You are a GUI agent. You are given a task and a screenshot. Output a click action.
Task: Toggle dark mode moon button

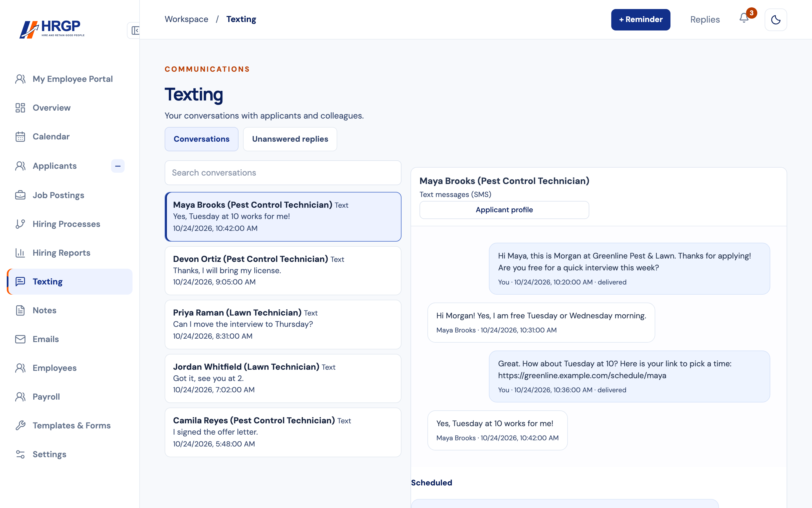775,20
